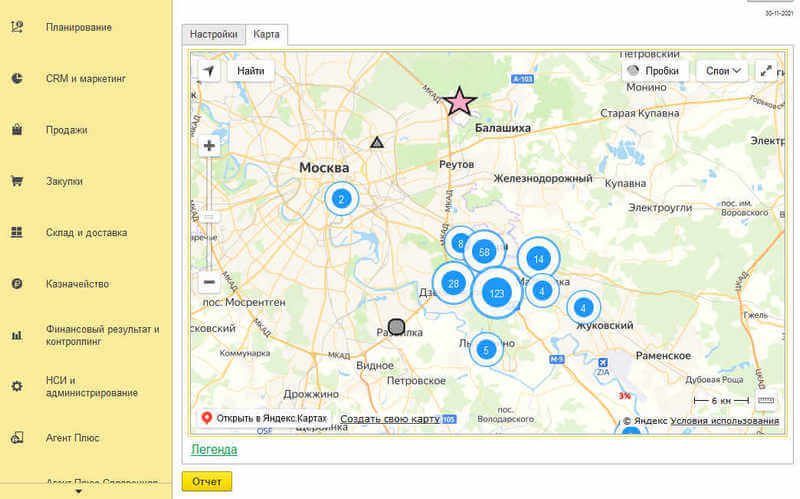800x499 pixels.
Task: Zoom out with the map minus button
Action: tap(209, 282)
